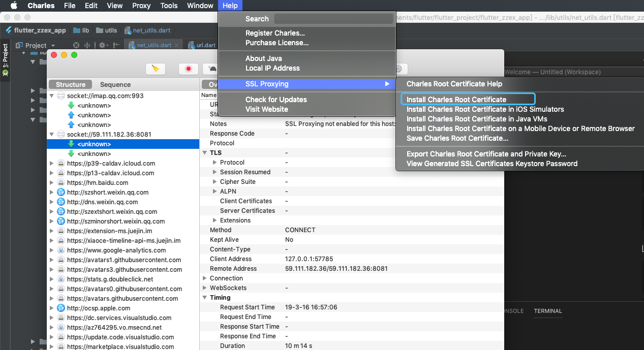Select https://stats.g.doubleclick.net host
Screen dimensions: 644x350
pos(110,279)
